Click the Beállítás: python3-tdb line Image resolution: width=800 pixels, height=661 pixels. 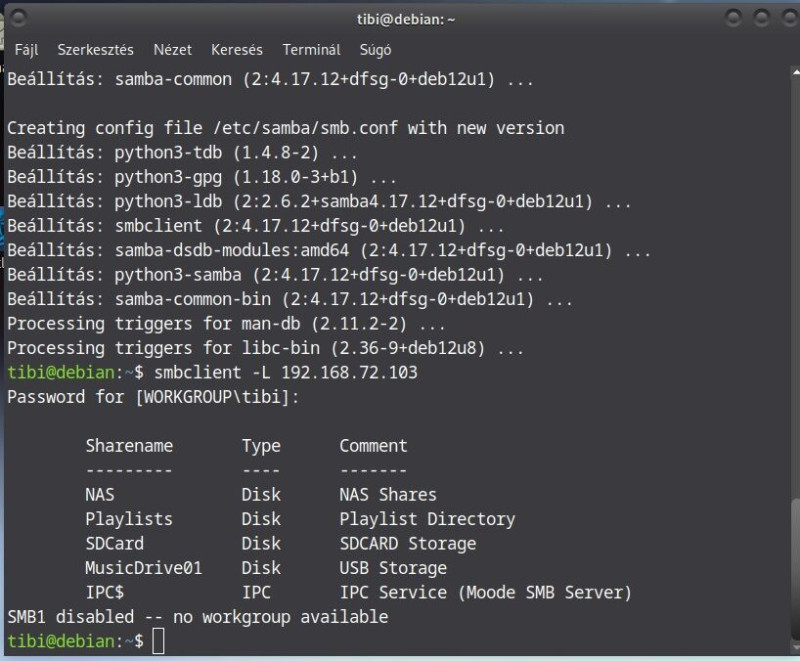(182, 152)
